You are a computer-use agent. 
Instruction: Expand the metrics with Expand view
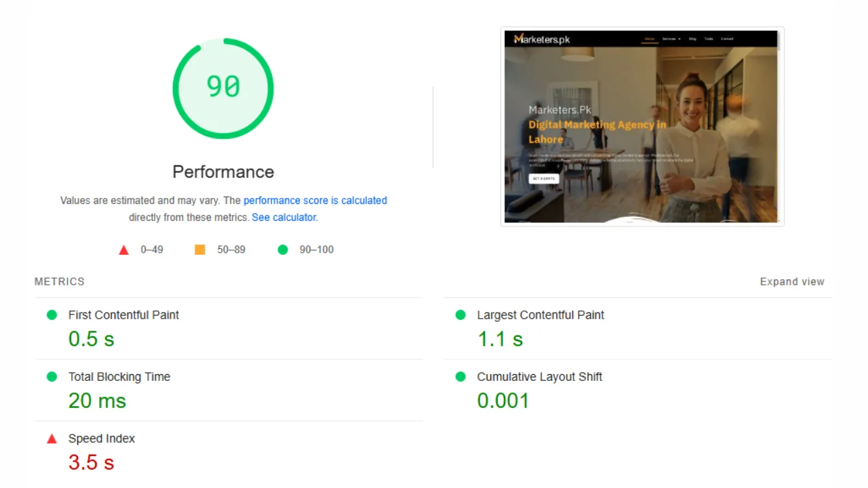[791, 282]
